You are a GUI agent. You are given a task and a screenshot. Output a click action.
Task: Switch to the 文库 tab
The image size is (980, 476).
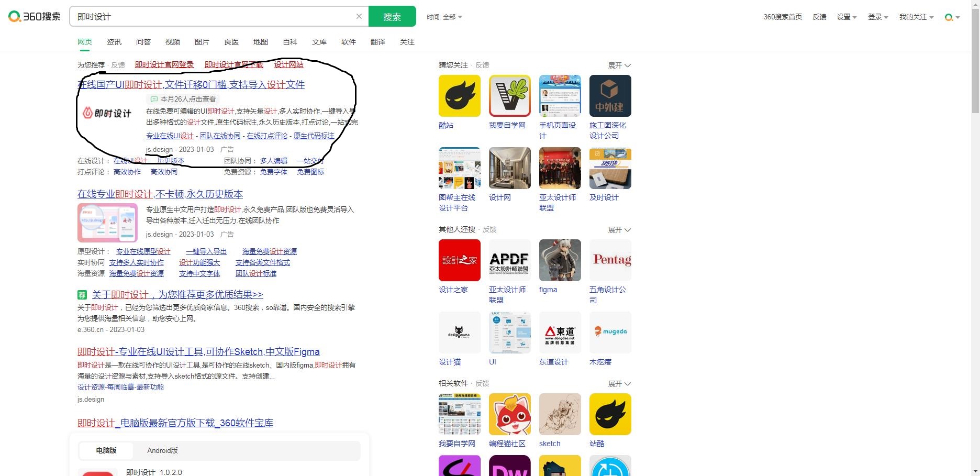tap(319, 42)
